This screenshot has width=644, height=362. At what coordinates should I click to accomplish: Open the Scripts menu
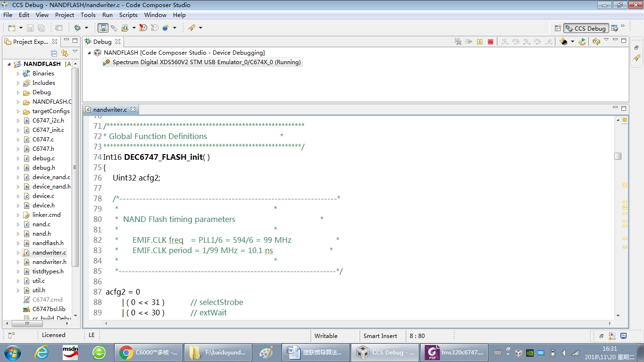128,15
